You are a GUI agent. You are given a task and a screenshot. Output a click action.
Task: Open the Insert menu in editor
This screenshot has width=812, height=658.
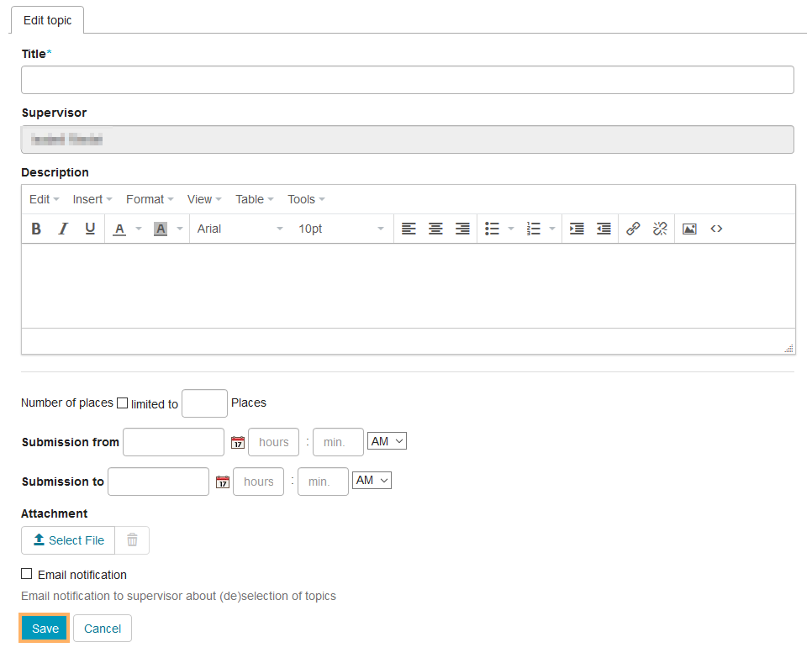point(91,199)
